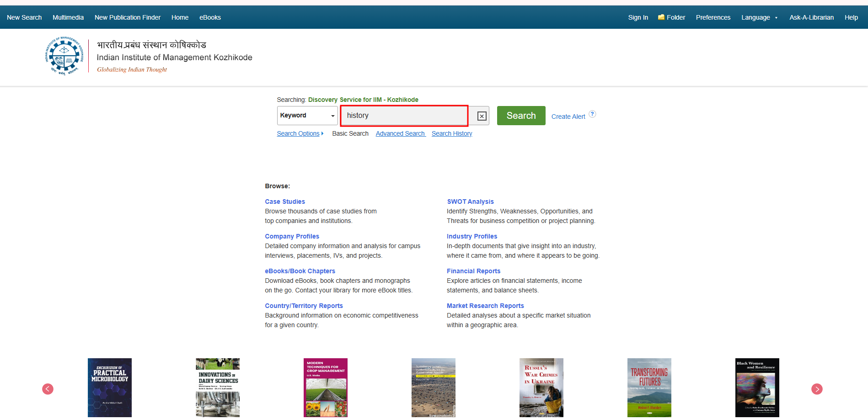View Search History

click(452, 133)
